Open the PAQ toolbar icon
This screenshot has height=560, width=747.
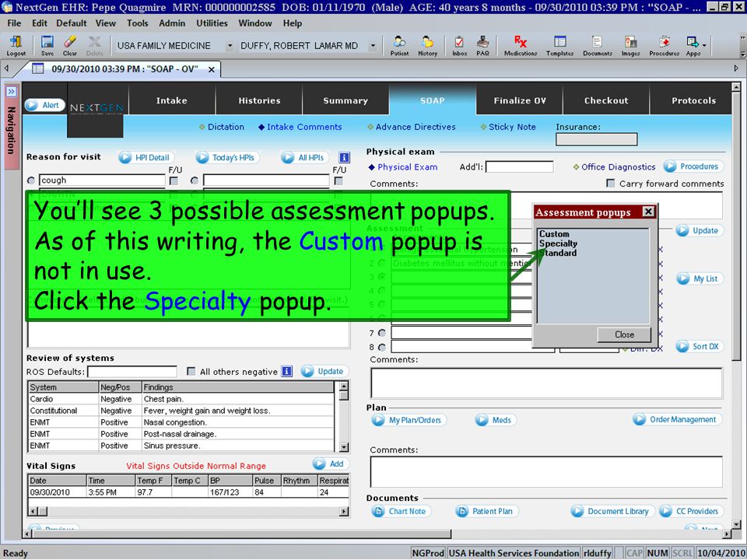click(482, 46)
